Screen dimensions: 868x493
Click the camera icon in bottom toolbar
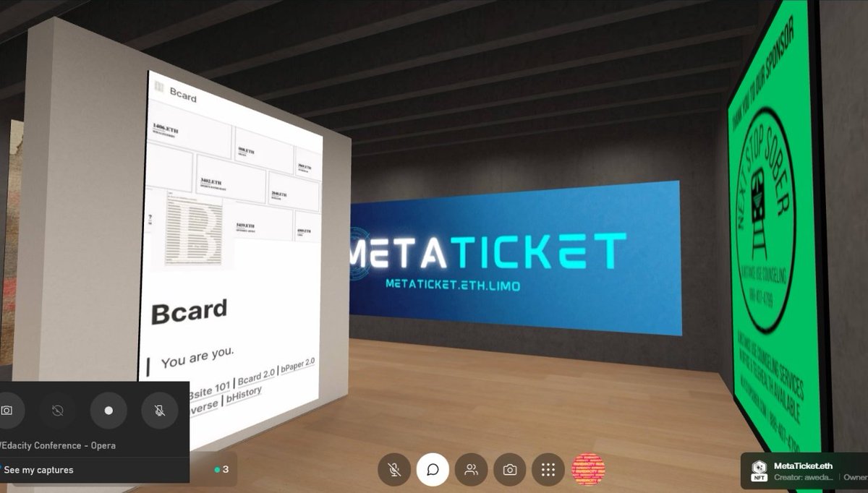click(x=510, y=470)
